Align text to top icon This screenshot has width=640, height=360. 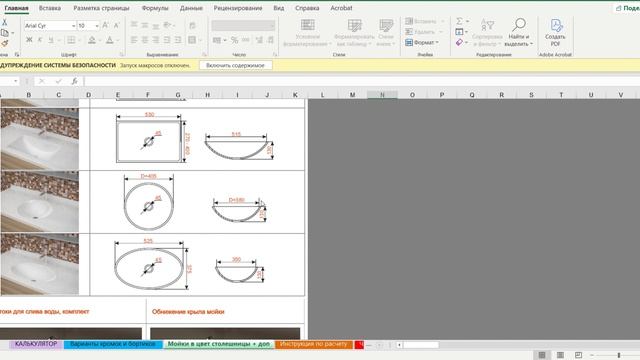(x=134, y=25)
